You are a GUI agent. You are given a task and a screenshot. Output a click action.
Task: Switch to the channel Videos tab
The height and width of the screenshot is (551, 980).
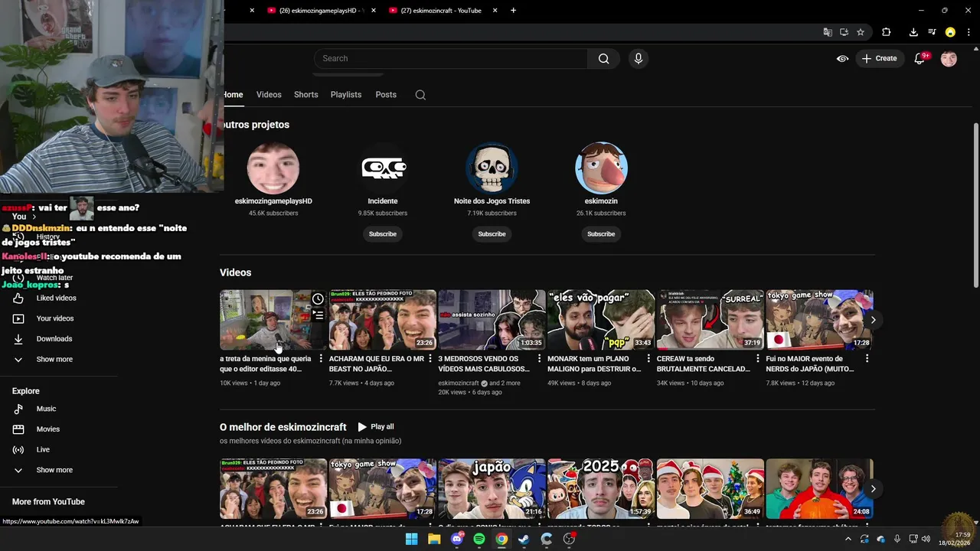[x=269, y=95]
